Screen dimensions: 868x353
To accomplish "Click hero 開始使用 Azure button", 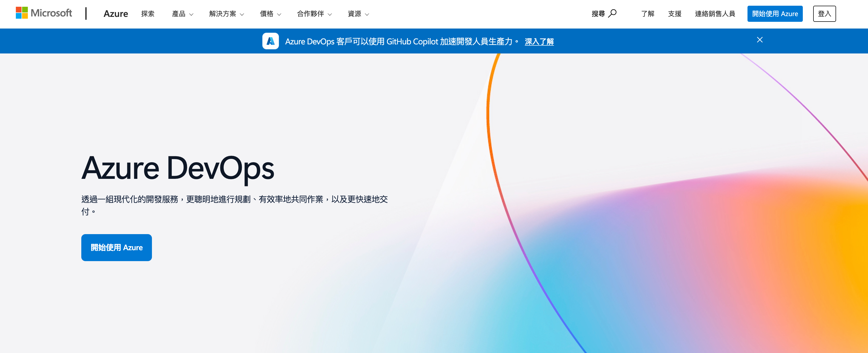I will [x=116, y=247].
